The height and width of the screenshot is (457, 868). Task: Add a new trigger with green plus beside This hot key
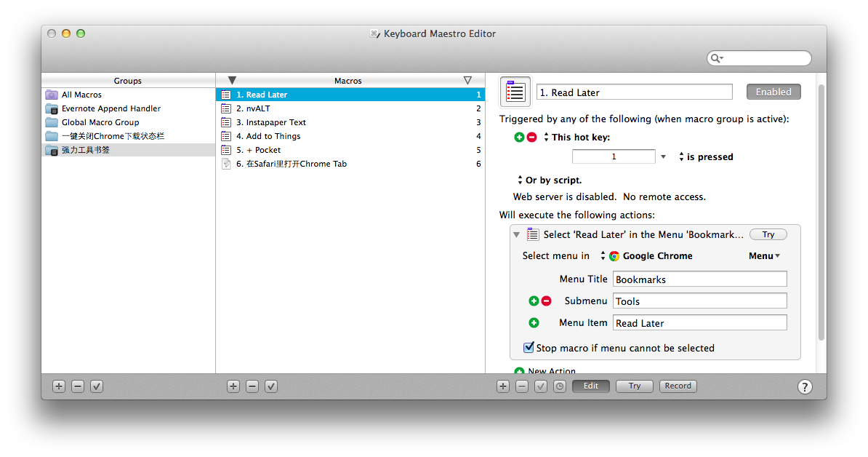coord(519,137)
